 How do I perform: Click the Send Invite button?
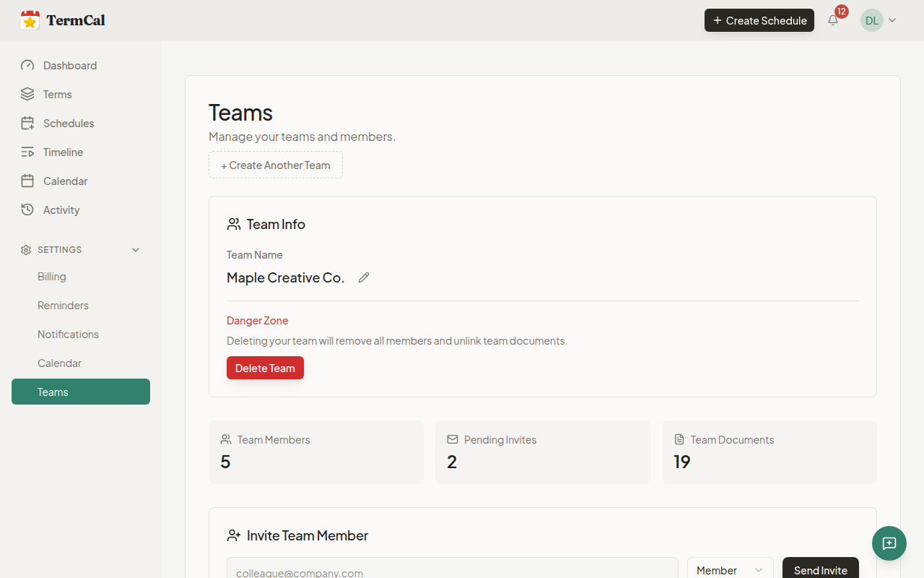(x=820, y=570)
